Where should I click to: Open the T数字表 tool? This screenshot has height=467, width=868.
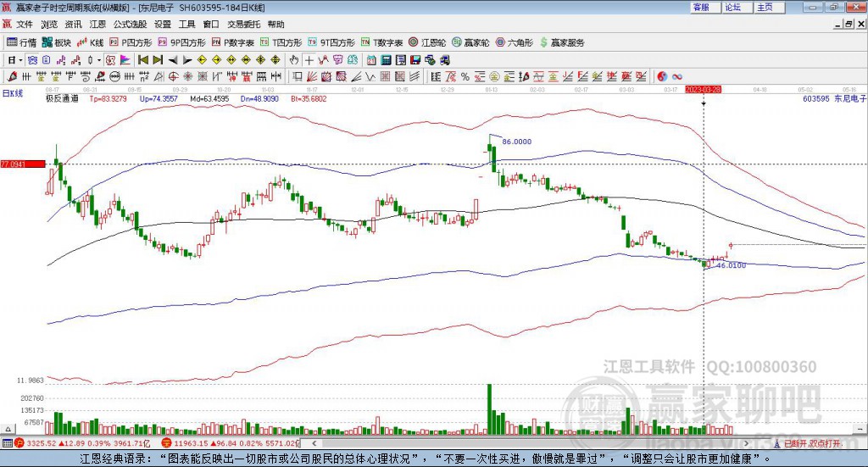pyautogui.click(x=381, y=42)
